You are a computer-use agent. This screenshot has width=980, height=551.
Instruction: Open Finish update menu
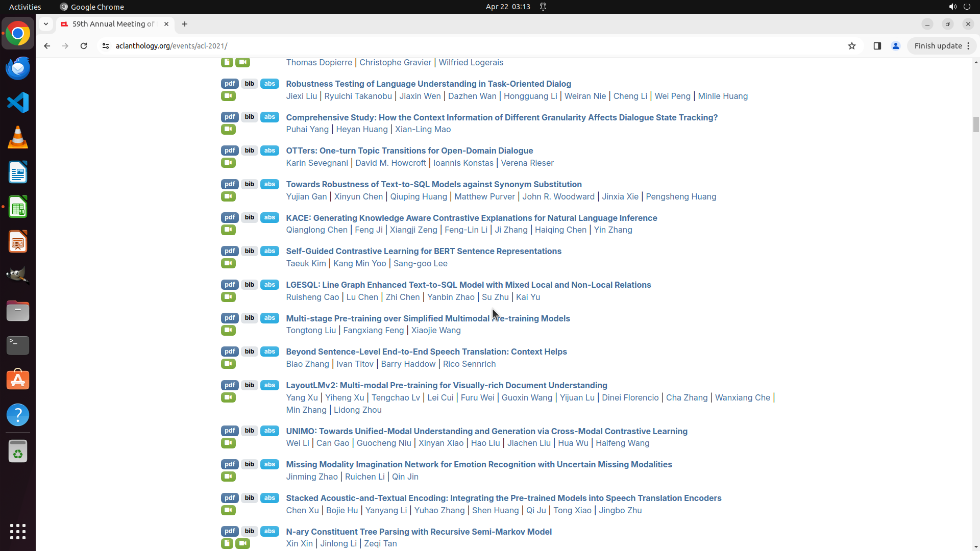click(942, 46)
